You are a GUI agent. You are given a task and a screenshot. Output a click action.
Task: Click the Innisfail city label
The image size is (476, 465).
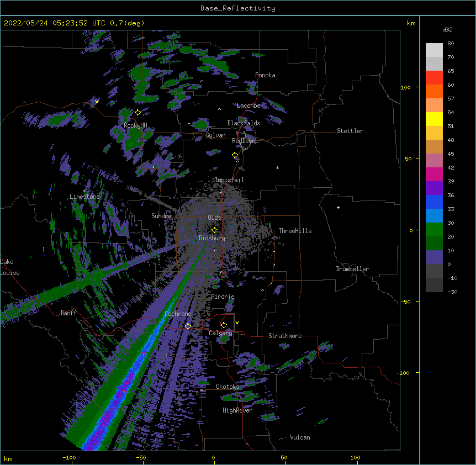[x=229, y=180]
